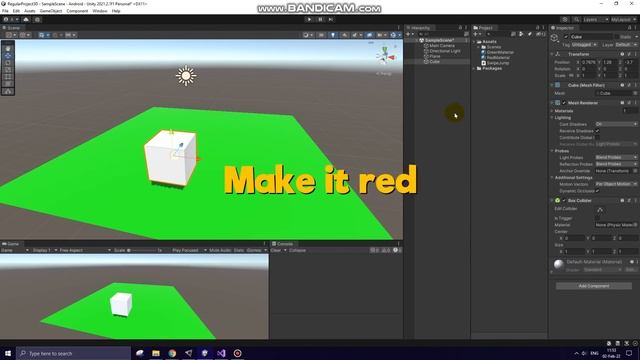Click Add Component button
640x360 pixels.
coord(594,286)
